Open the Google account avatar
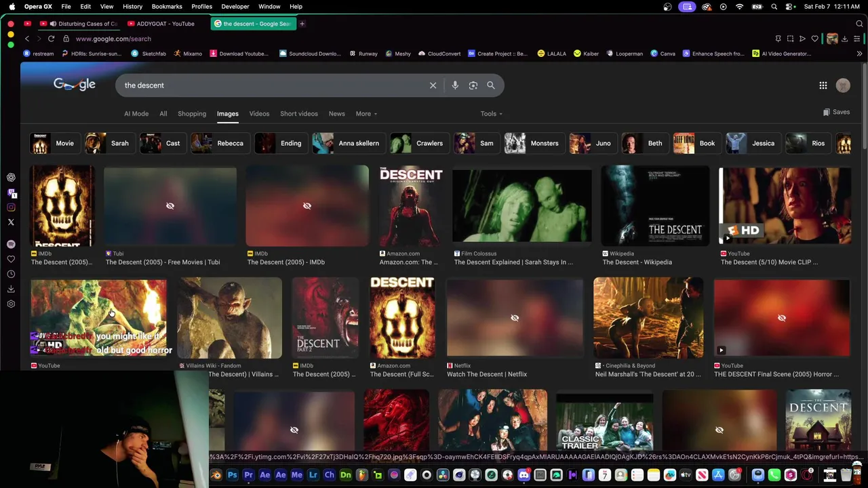This screenshot has height=488, width=868. (843, 85)
